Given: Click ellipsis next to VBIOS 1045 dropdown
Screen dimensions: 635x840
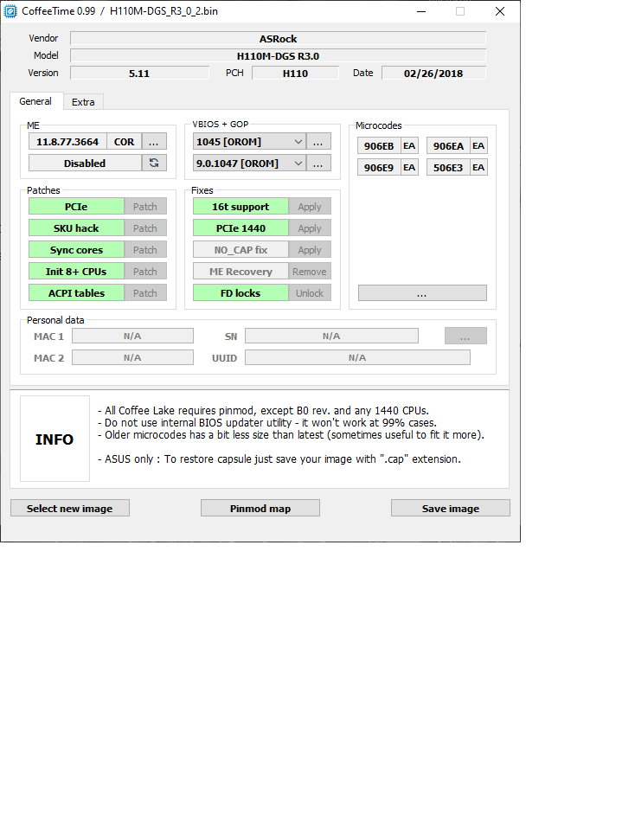Looking at the screenshot, I should click(318, 141).
